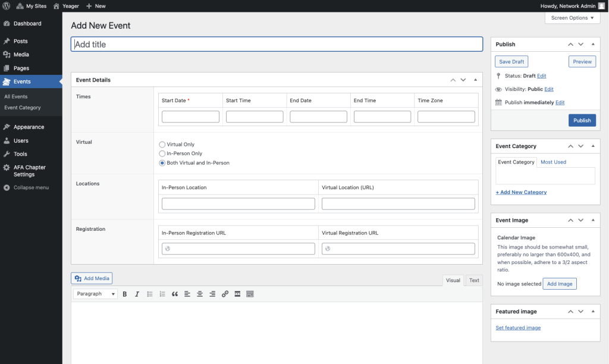This screenshot has height=364, width=609.
Task: Insert a bulleted list
Action: point(150,294)
